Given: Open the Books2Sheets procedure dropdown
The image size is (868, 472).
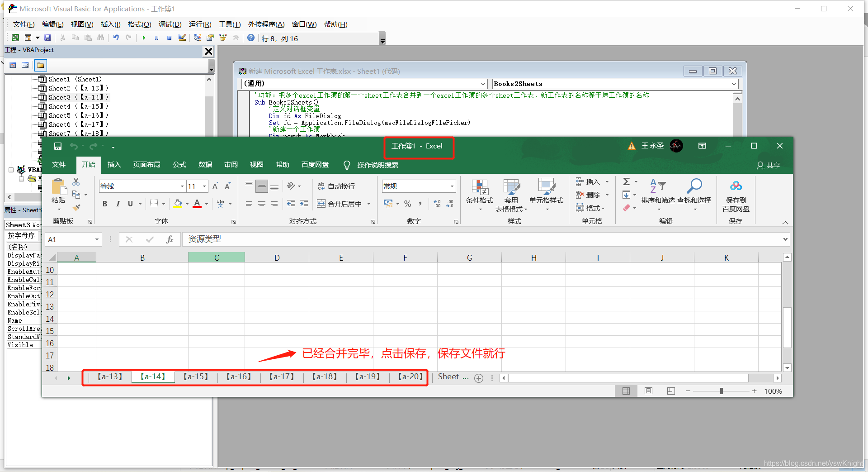Looking at the screenshot, I should click(734, 84).
